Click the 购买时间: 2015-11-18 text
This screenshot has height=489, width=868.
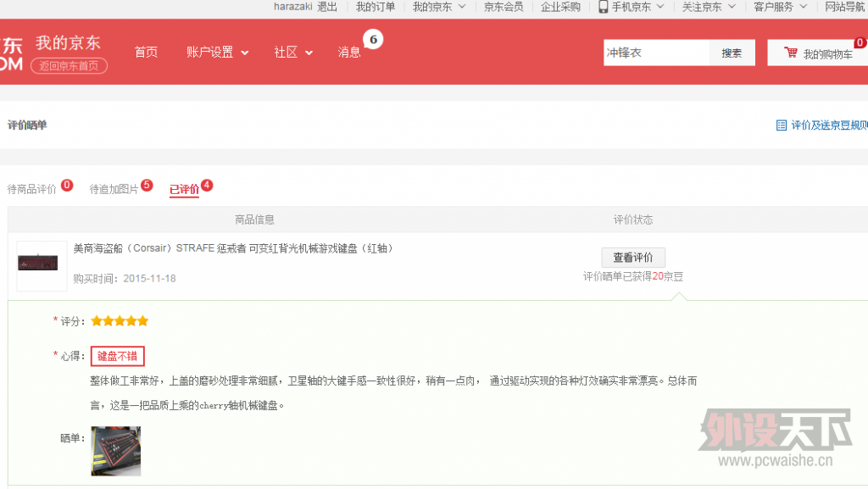[125, 279]
